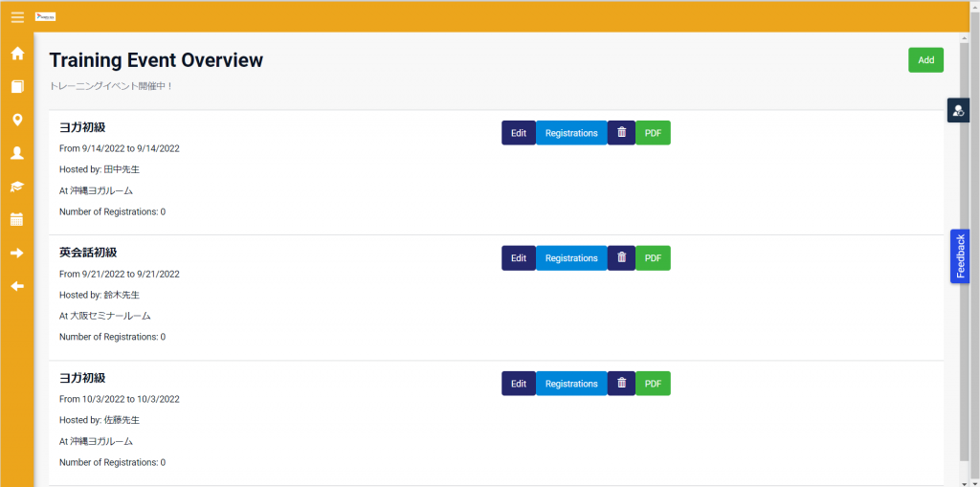Delete the 英会話初級 event with trash icon
980x487 pixels.
coord(621,258)
